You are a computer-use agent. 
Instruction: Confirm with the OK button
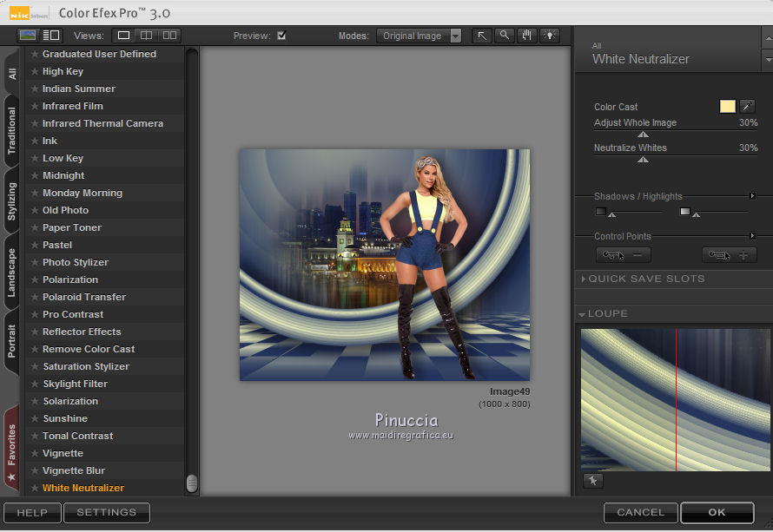(x=717, y=512)
